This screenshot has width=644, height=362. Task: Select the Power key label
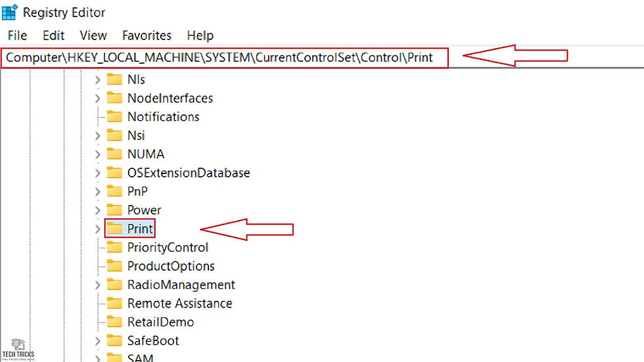click(x=144, y=210)
